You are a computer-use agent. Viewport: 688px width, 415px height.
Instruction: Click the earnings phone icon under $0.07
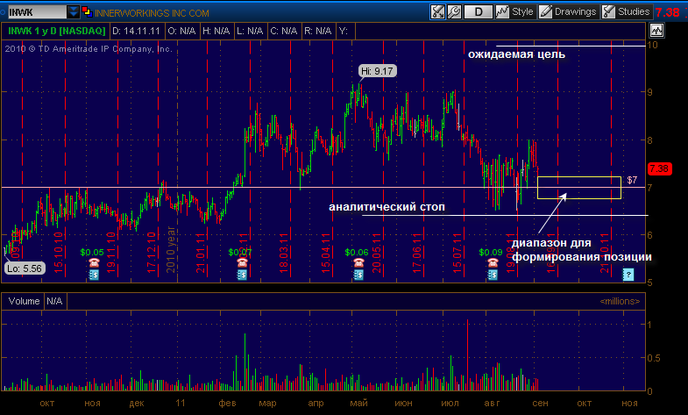click(x=242, y=263)
